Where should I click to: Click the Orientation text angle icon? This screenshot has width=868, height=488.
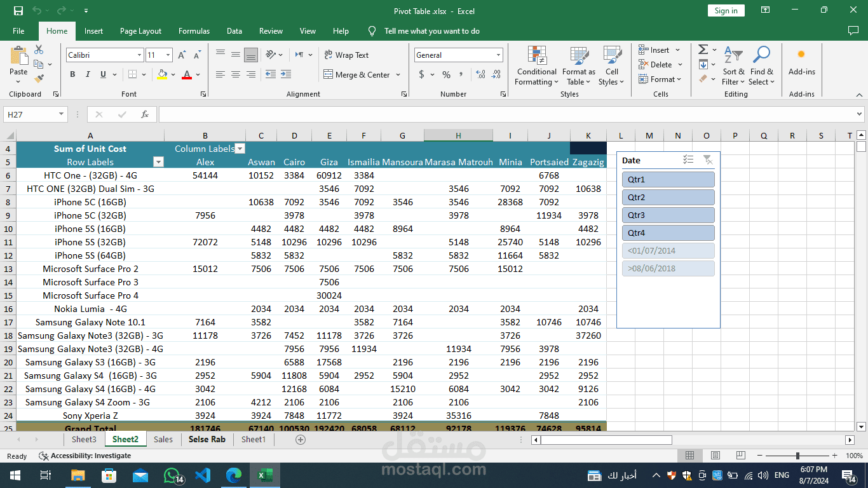point(271,55)
